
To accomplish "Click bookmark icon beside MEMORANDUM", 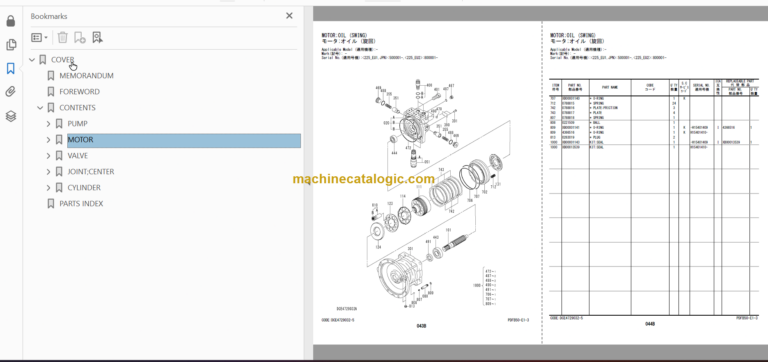I will click(50, 76).
